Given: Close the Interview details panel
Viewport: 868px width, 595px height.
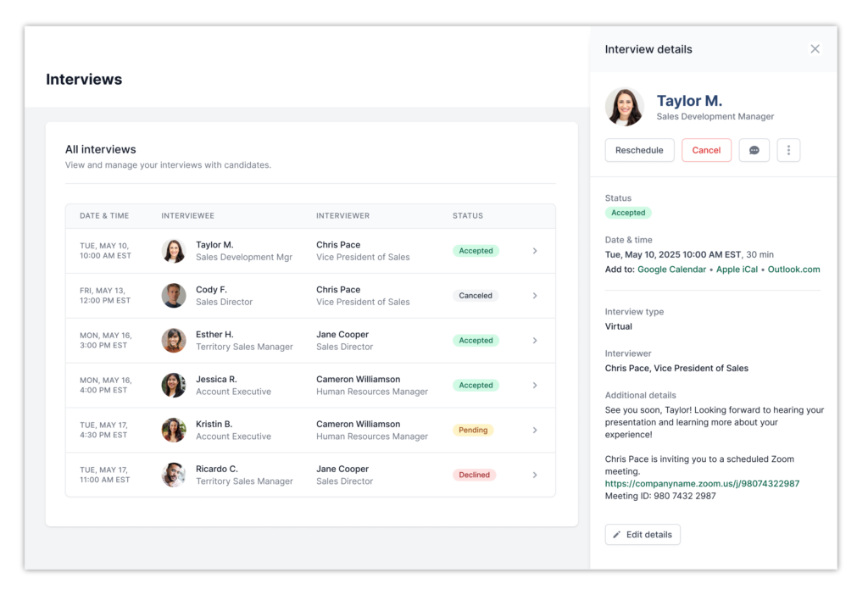Looking at the screenshot, I should (815, 48).
